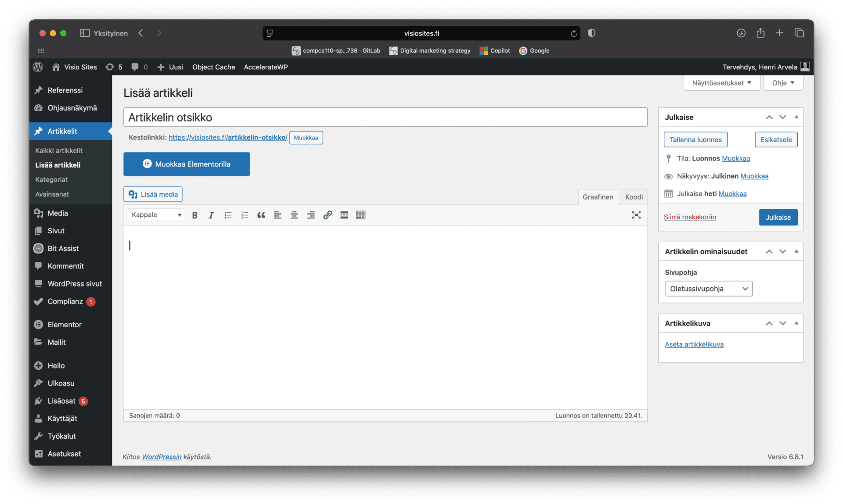Insert Read More tag
843x504 pixels.
click(344, 215)
